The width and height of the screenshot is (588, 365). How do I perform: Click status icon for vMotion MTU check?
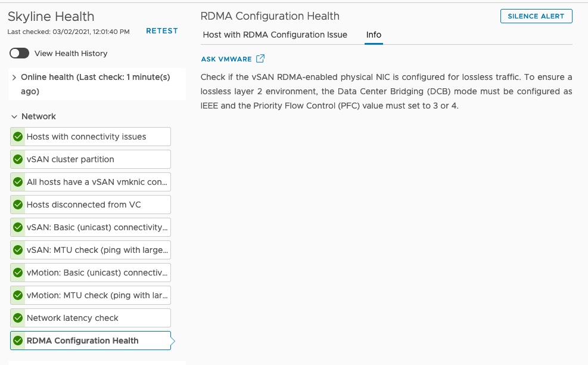coord(18,295)
